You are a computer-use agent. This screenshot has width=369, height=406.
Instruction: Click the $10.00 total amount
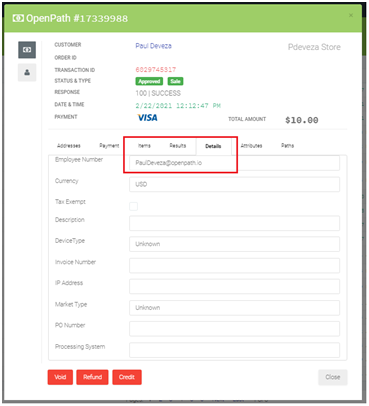coord(302,120)
